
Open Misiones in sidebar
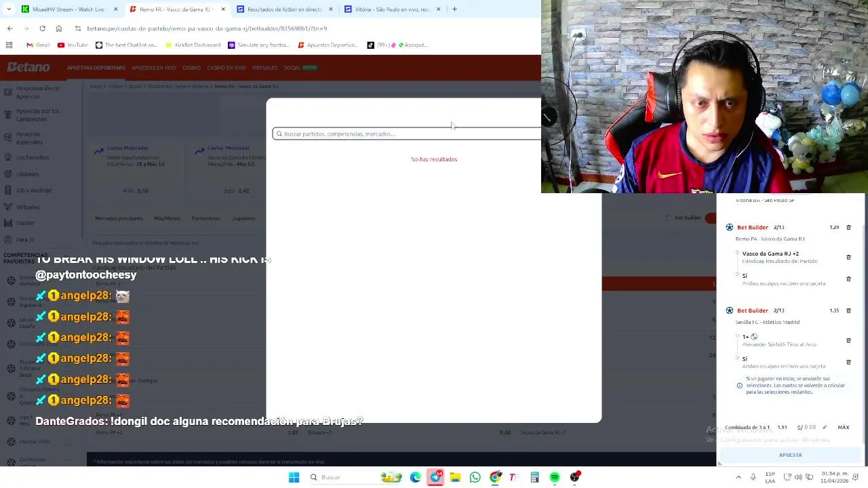tap(28, 174)
